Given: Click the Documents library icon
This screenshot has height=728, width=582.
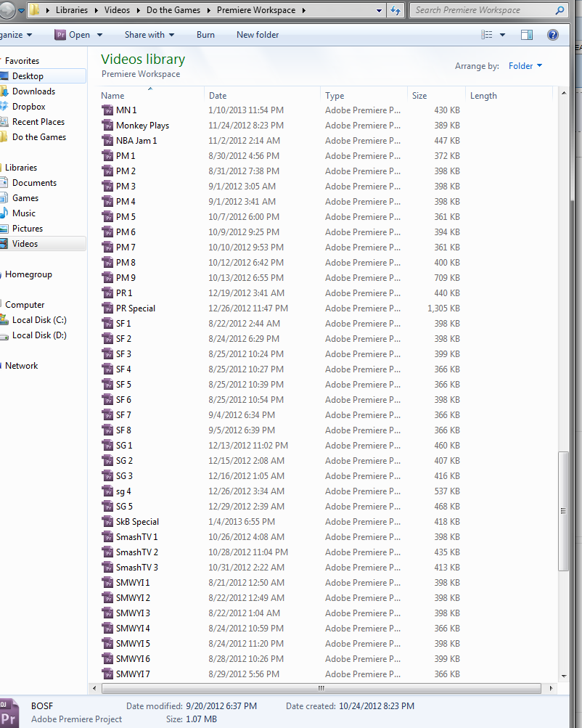Looking at the screenshot, I should click(x=4, y=183).
